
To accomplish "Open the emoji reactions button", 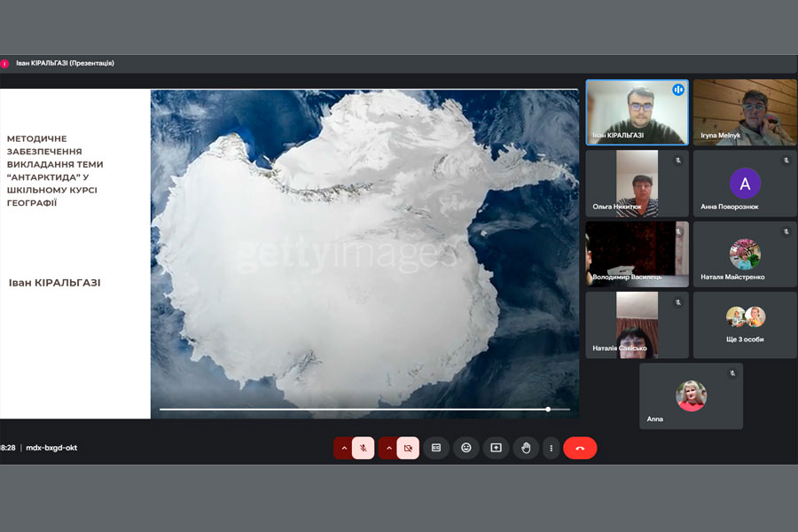I will click(466, 448).
